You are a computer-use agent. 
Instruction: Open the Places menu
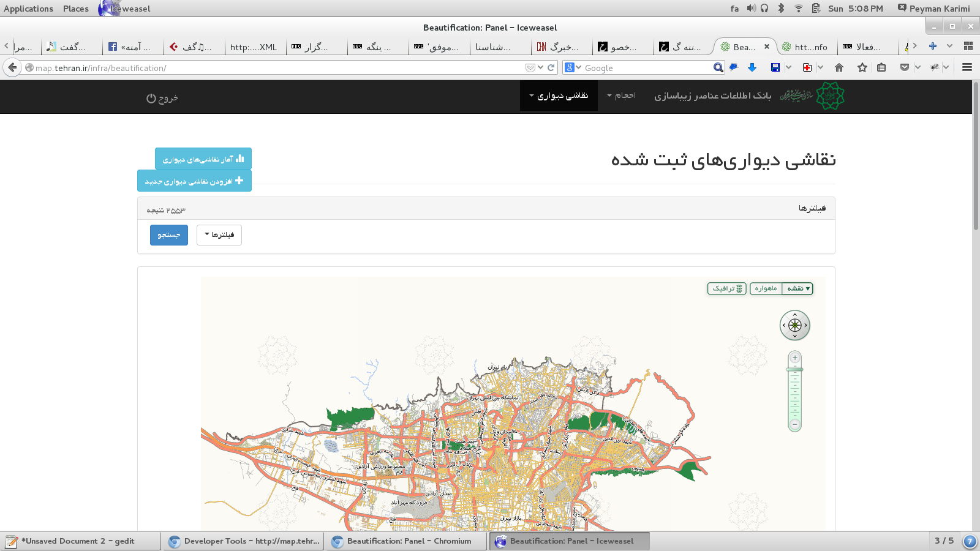(76, 9)
